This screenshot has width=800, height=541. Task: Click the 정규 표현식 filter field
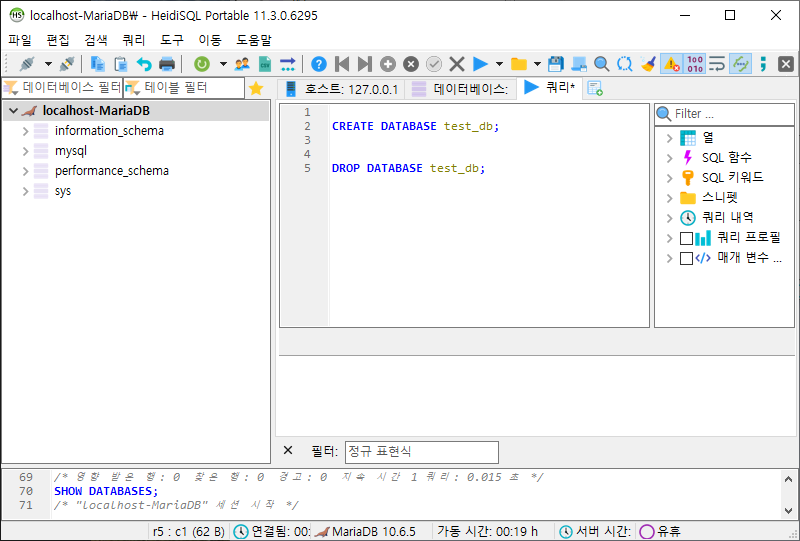[421, 452]
